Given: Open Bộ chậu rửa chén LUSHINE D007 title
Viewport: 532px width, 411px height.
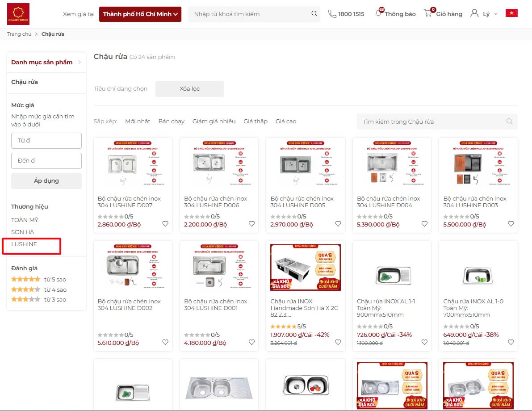Looking at the screenshot, I should tap(129, 202).
